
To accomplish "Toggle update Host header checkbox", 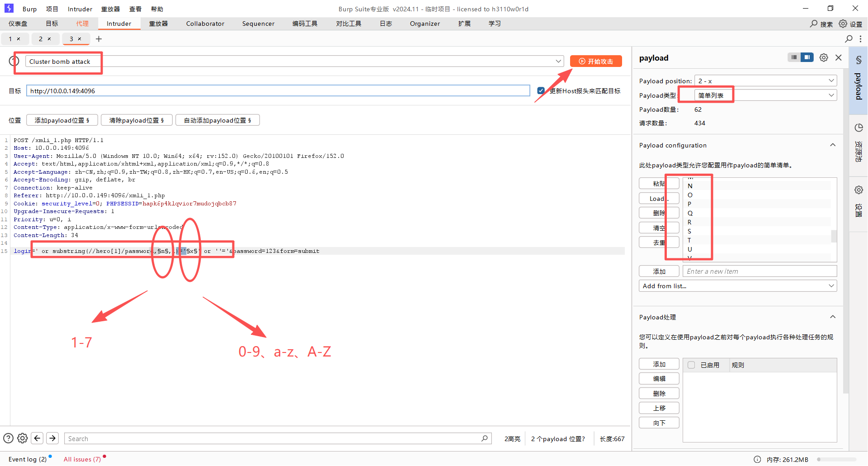I will tap(541, 90).
